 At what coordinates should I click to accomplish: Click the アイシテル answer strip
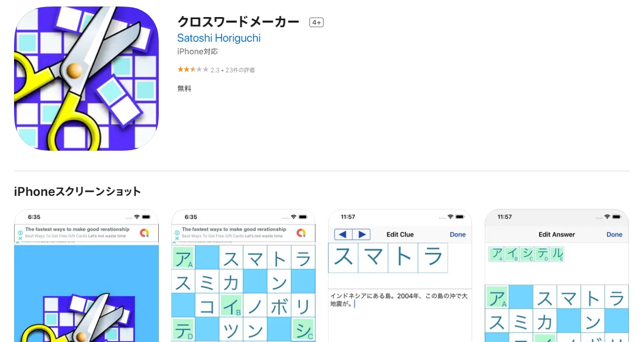[x=526, y=254]
